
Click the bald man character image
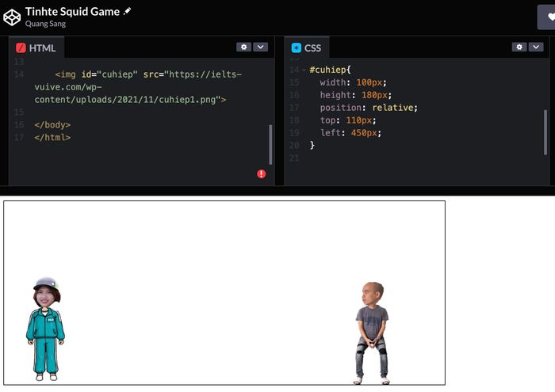[x=372, y=333]
